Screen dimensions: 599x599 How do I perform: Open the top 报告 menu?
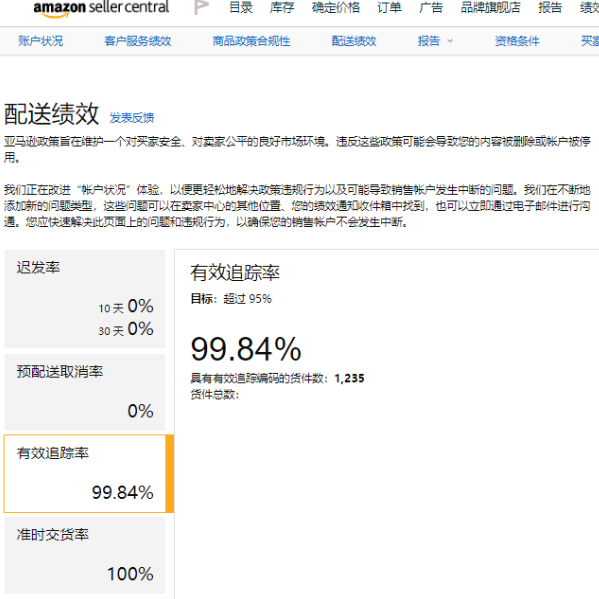550,7
